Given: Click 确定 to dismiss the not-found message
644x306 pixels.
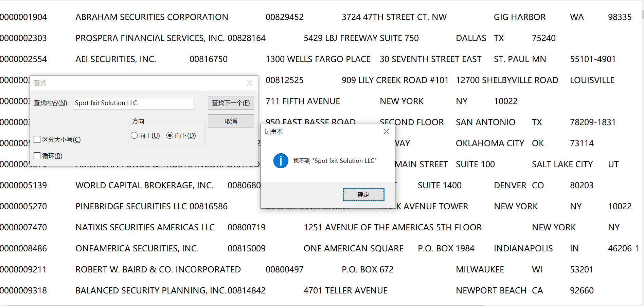Looking at the screenshot, I should pos(363,195).
